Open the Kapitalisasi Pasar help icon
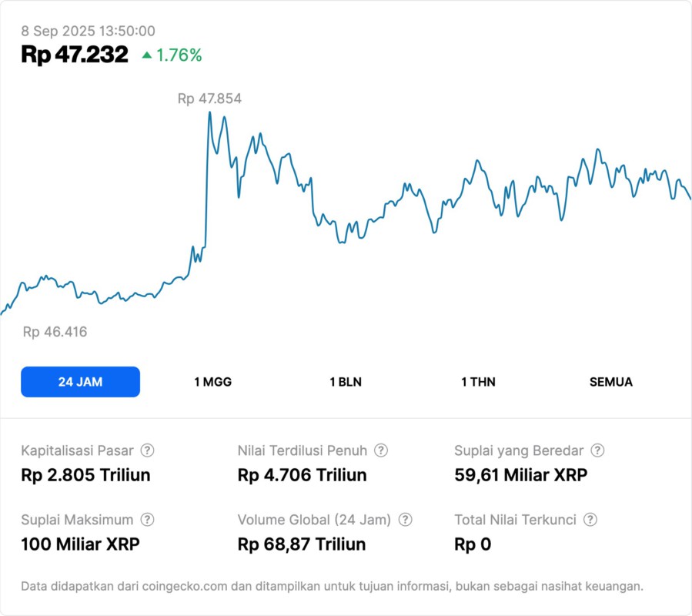This screenshot has width=692, height=616. pyautogui.click(x=147, y=450)
